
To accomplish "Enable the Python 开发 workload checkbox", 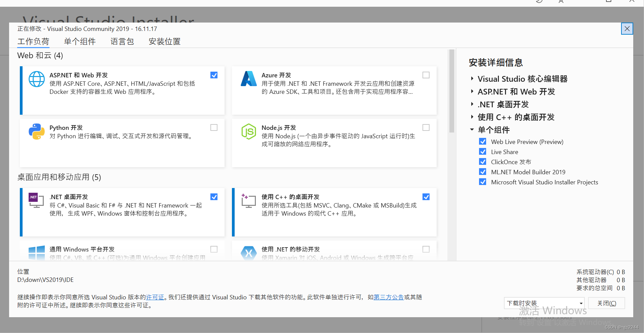I will 214,127.
